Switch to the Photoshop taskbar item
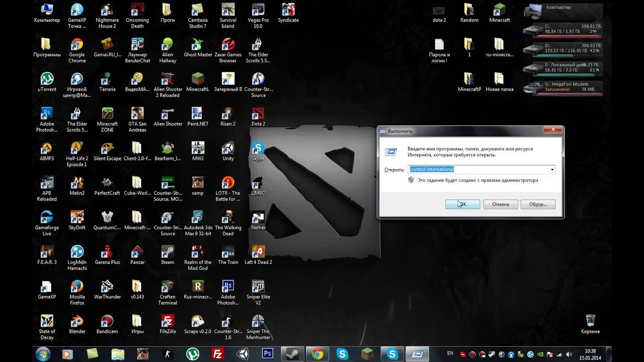Image resolution: width=644 pixels, height=362 pixels. (268, 354)
